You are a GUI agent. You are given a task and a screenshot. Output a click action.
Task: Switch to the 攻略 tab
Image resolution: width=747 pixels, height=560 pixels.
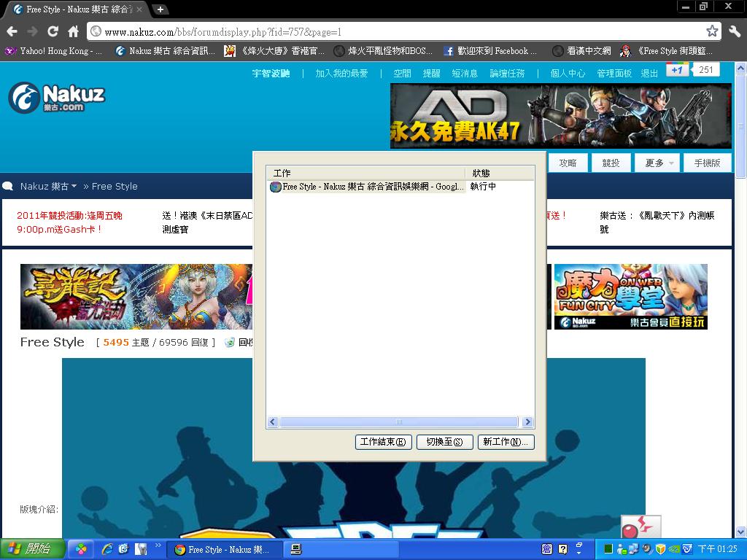tap(568, 163)
